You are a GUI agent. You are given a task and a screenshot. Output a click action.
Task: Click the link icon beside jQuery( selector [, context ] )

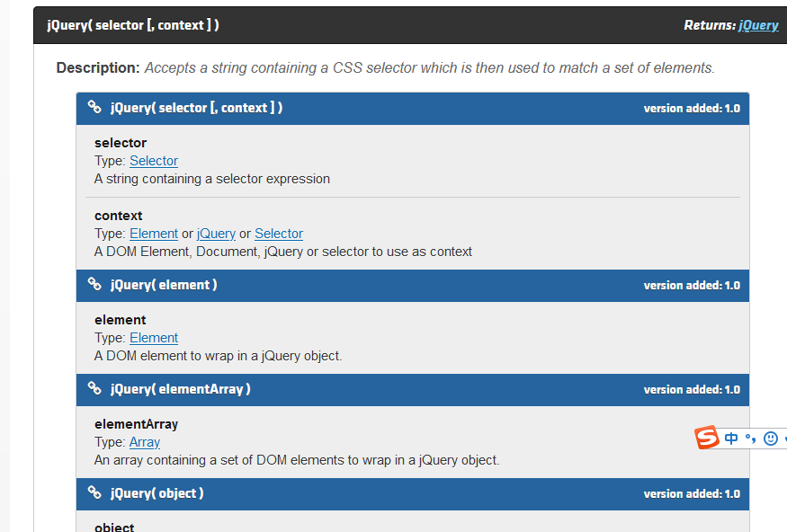pyautogui.click(x=94, y=108)
